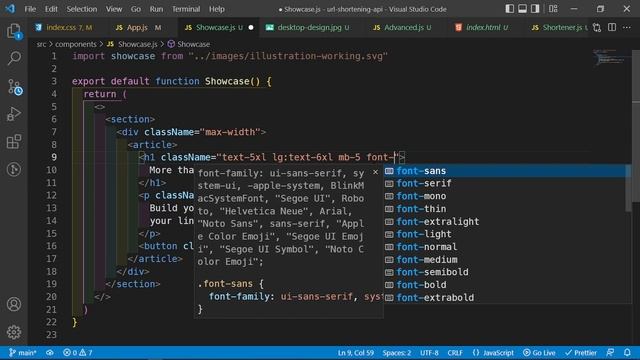Screen dimensions: 640x360
Task: Open the Run menu
Action: (x=156, y=9)
